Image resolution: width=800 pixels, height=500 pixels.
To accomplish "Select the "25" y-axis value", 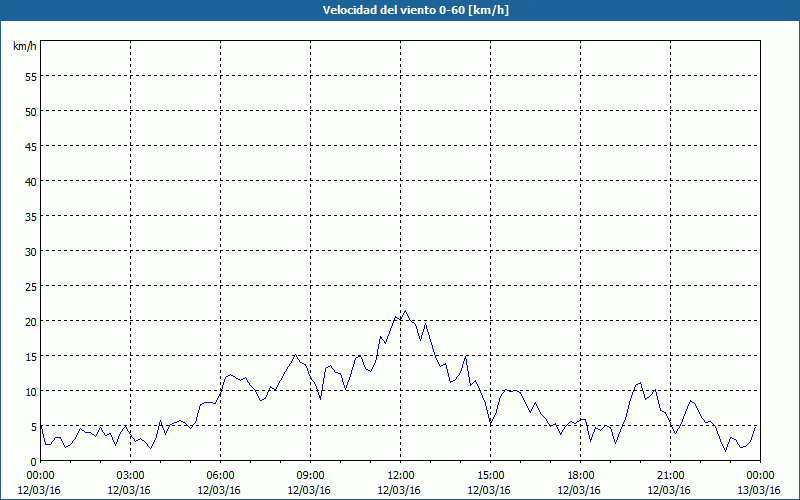I will click(31, 286).
